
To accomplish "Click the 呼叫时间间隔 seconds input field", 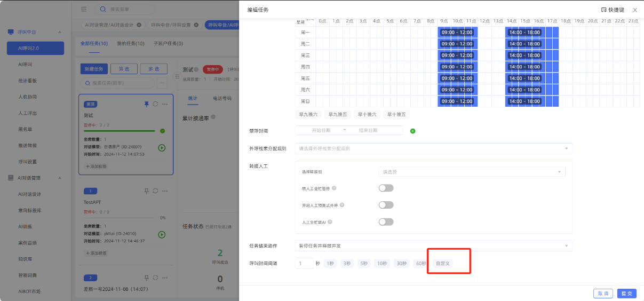I will coord(304,264).
